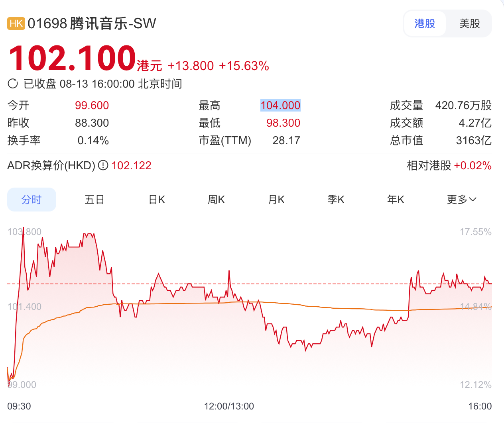This screenshot has width=504, height=423.
Task: Click the percentage change +15.63%
Action: point(244,66)
